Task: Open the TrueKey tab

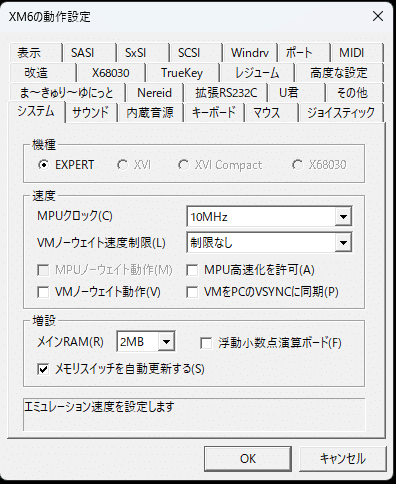Action: [182, 73]
